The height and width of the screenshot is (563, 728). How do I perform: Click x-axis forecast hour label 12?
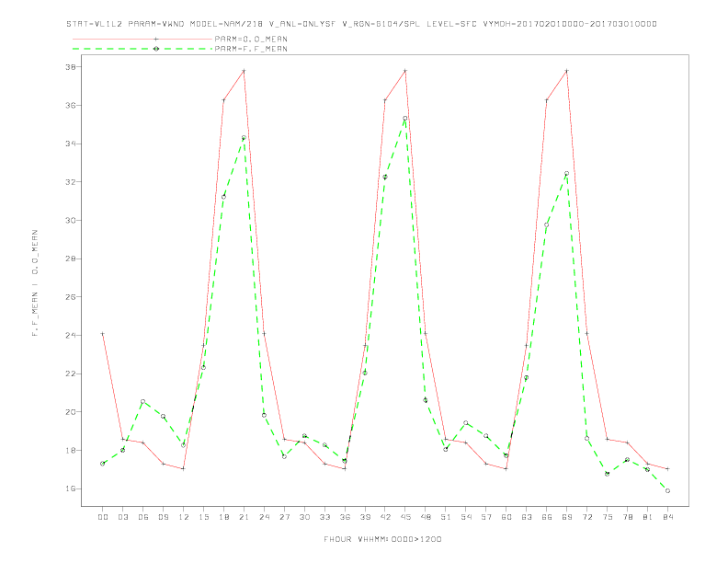click(x=184, y=517)
